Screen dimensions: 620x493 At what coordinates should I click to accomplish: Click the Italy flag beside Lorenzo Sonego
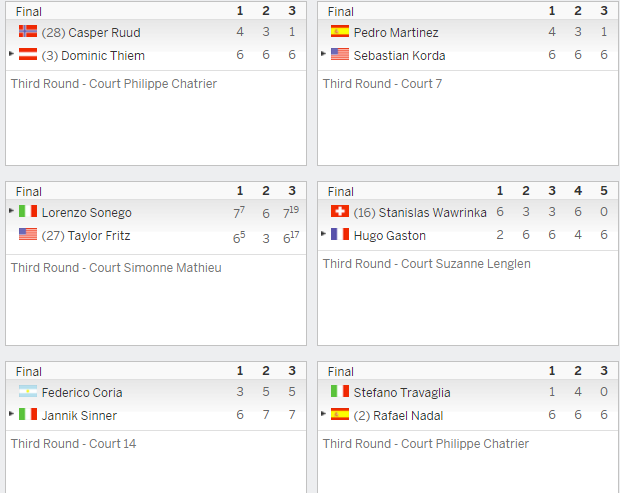point(28,211)
